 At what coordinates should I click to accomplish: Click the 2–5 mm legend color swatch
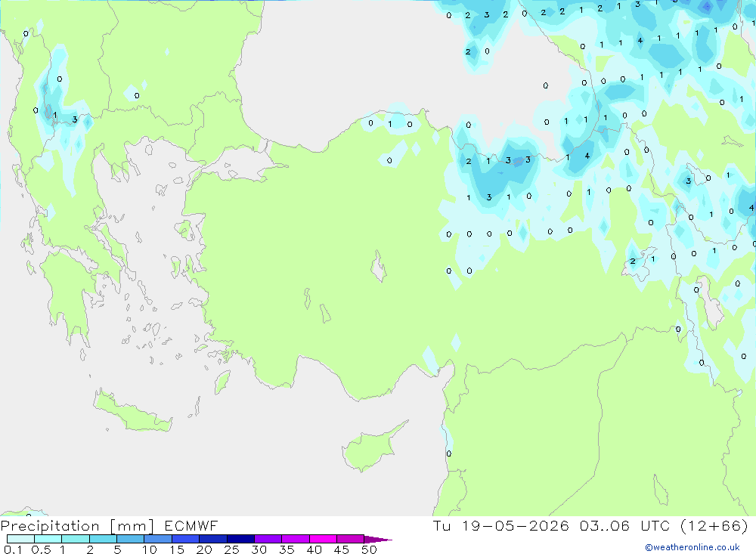(103, 539)
